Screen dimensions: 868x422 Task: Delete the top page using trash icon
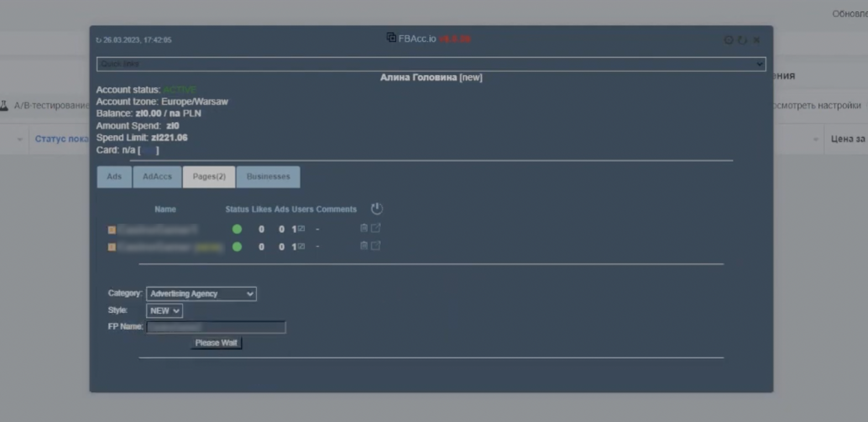(364, 228)
